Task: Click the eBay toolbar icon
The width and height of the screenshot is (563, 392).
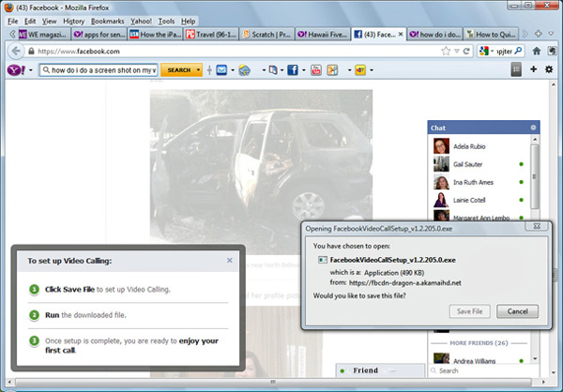Action: [x=360, y=70]
